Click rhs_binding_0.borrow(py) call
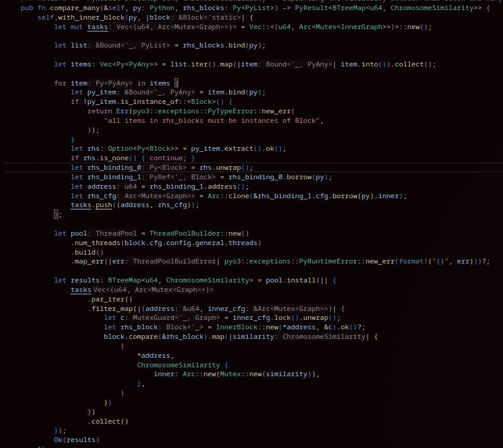The width and height of the screenshot is (503, 448). (278, 177)
